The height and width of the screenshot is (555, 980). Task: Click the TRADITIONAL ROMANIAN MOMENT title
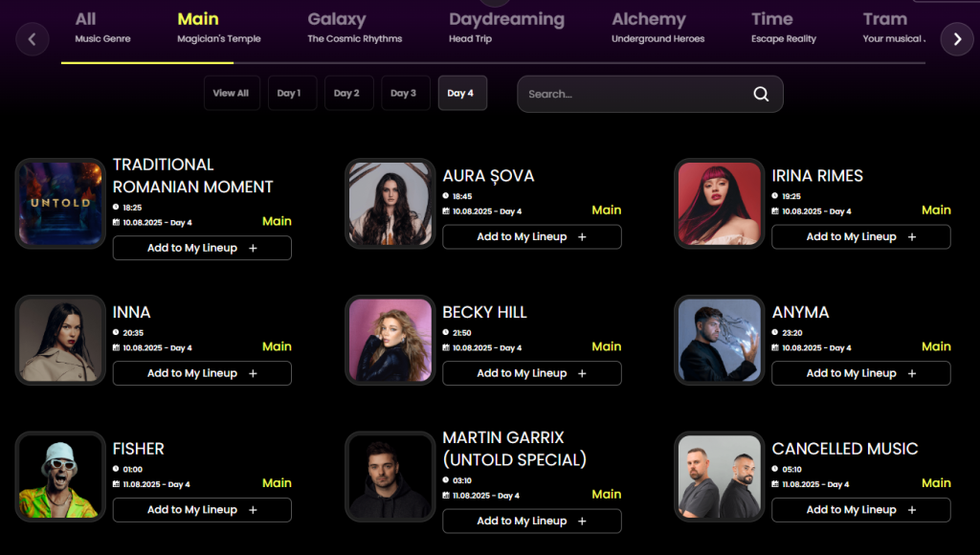192,176
